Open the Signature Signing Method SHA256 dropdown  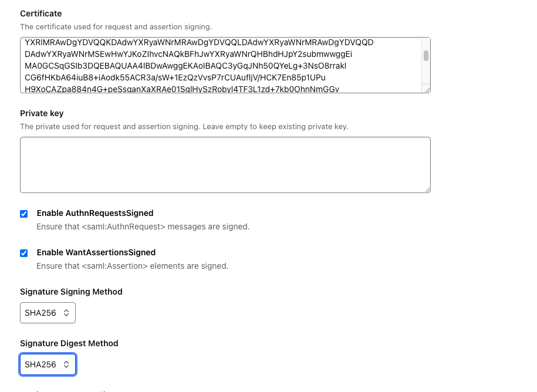click(x=48, y=313)
